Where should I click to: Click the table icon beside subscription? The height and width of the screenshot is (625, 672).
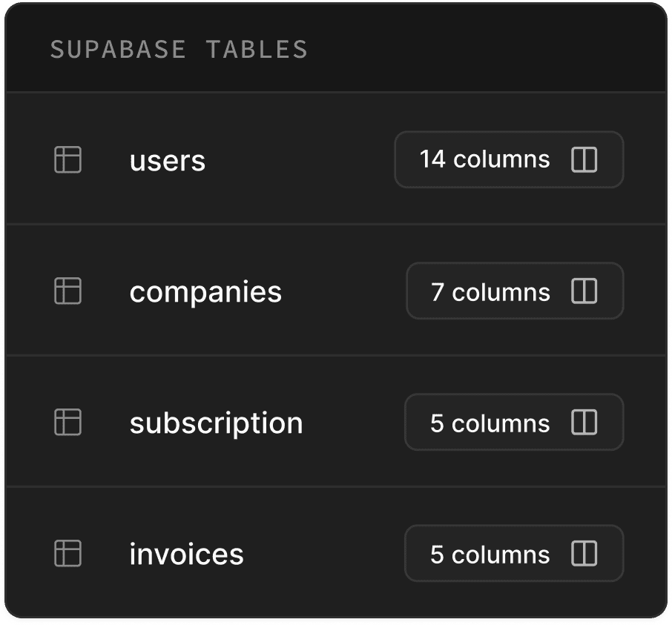67,422
